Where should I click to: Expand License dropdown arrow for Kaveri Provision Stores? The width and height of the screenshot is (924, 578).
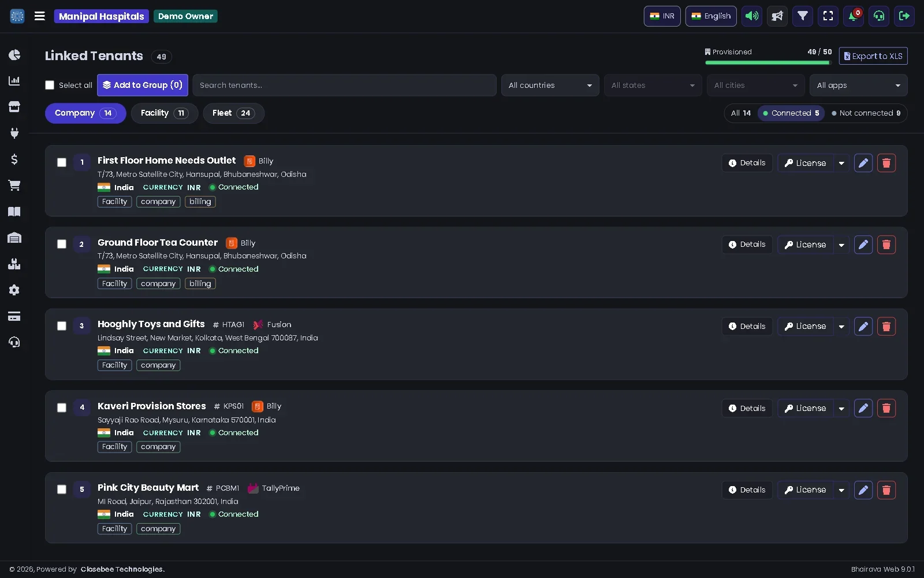point(841,409)
